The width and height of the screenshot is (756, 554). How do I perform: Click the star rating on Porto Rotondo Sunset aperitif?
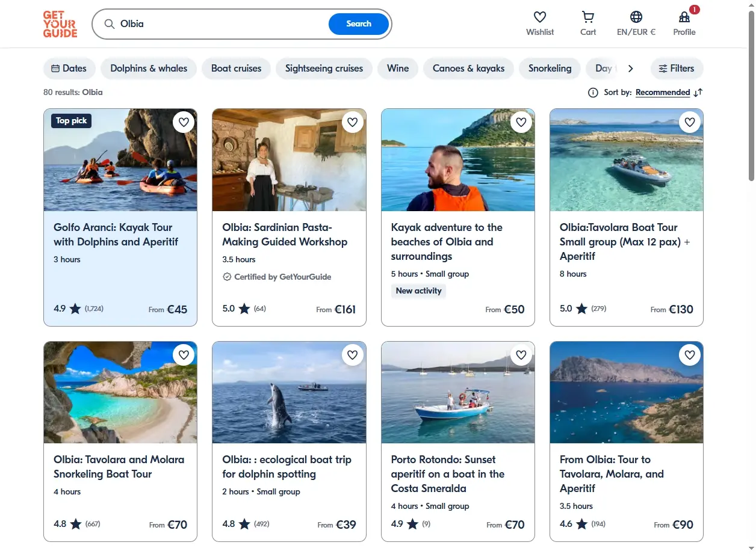click(x=412, y=524)
